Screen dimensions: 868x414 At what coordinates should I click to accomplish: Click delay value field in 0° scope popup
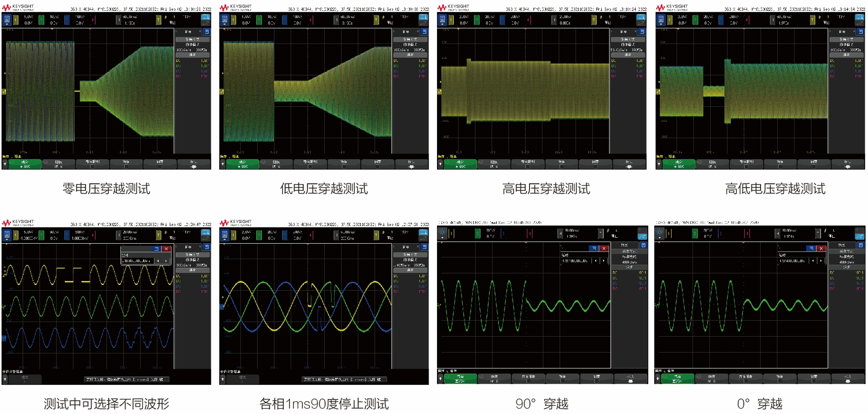[x=793, y=260]
